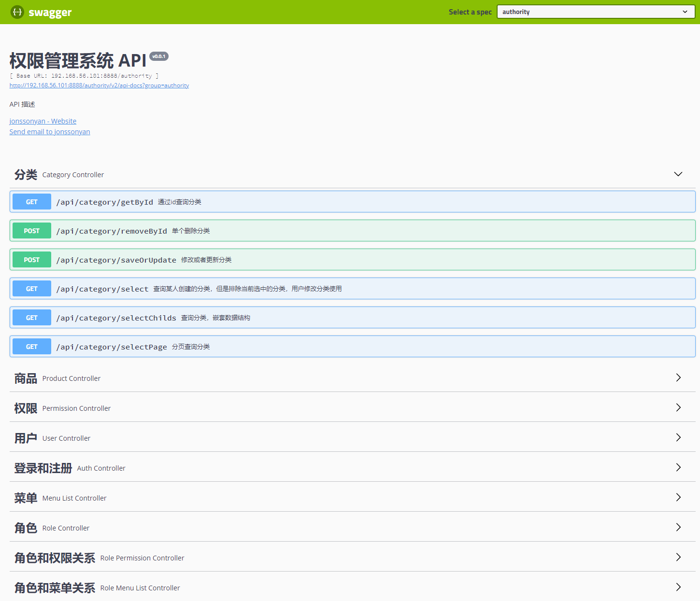Click the GET badge on /api/category/selectPage
Screen dimensions: 700x601
31,346
